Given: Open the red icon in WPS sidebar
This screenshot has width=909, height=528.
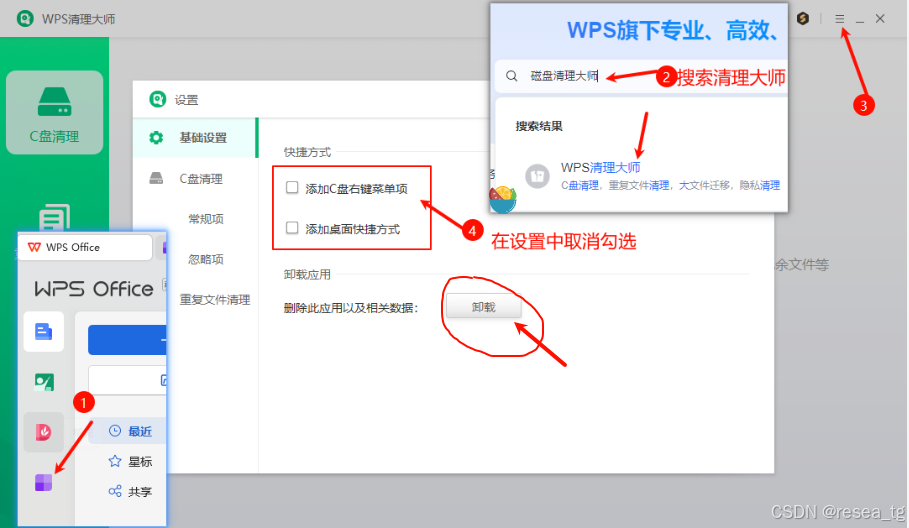Looking at the screenshot, I should click(43, 432).
